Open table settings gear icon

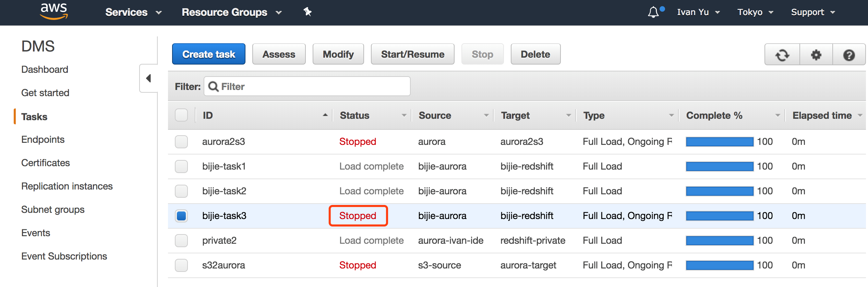click(x=816, y=55)
